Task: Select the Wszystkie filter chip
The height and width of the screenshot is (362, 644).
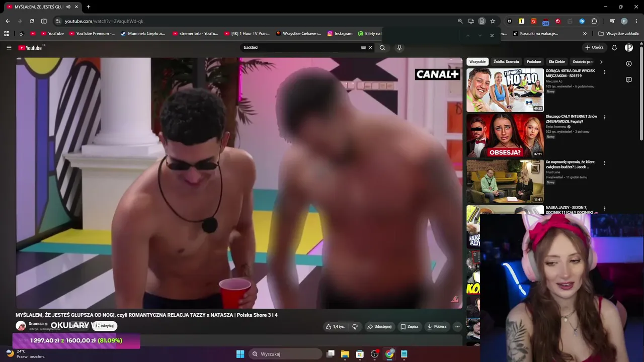Action: pyautogui.click(x=477, y=62)
